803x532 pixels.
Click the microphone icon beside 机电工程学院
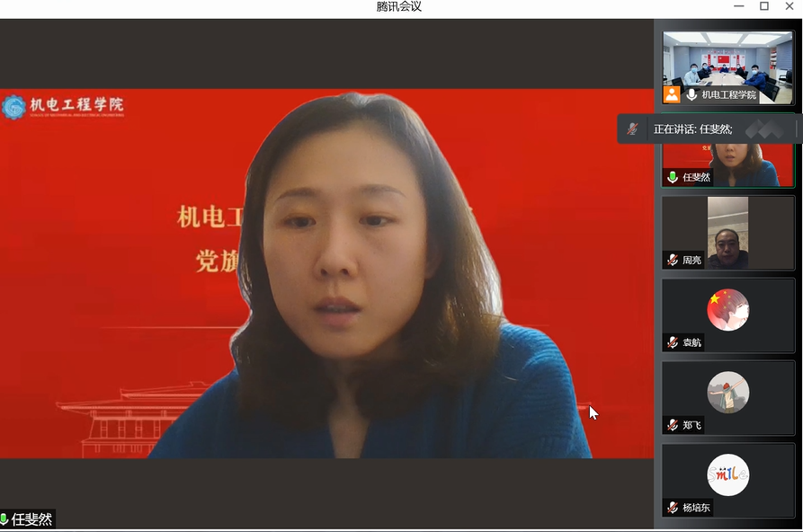[x=691, y=94]
